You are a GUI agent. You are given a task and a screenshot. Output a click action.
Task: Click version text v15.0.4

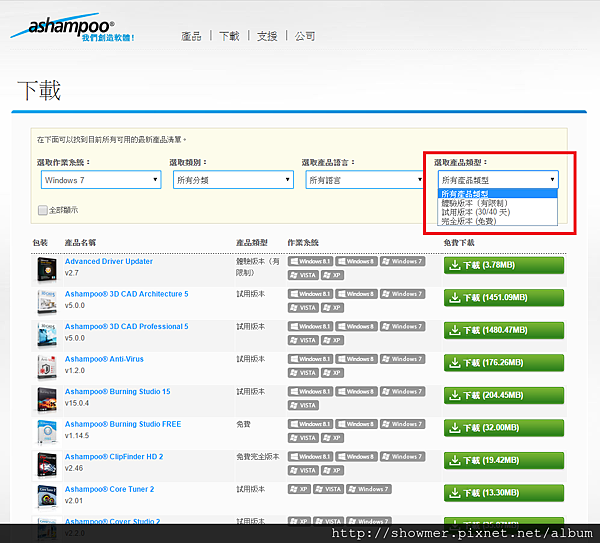click(x=77, y=403)
